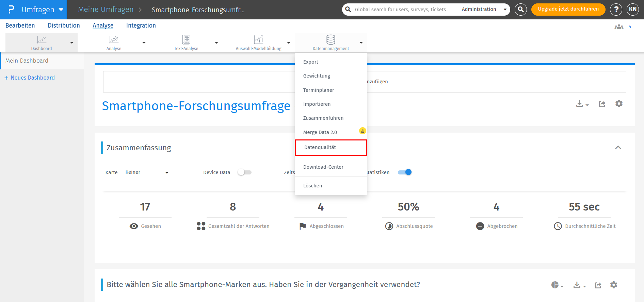The image size is (644, 302).
Task: Open the Analyse tab
Action: [x=103, y=26]
